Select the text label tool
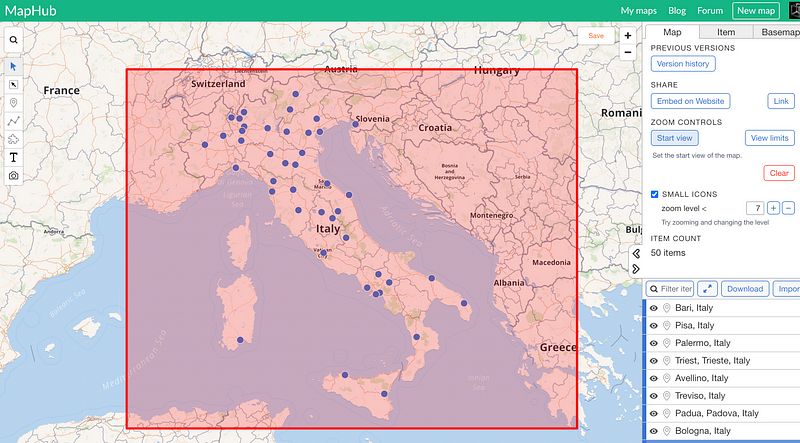This screenshot has width=800, height=443. (x=14, y=157)
